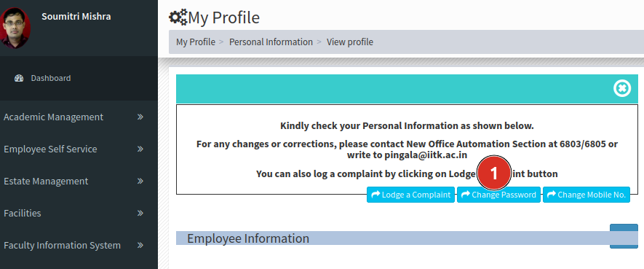The image size is (644, 269).
Task: Click the Soumitri Mishra user name
Action: (x=76, y=17)
